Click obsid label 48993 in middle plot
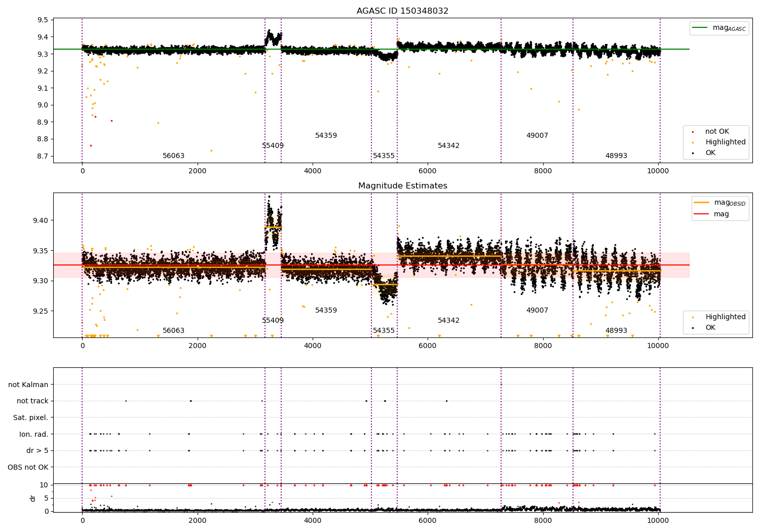The width and height of the screenshot is (760, 532). click(616, 330)
